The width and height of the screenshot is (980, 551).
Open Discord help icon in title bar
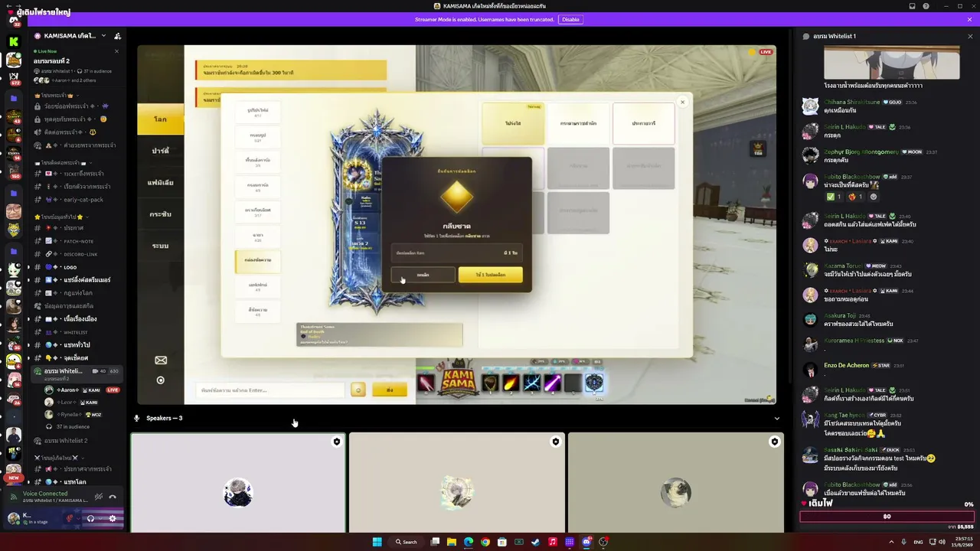click(926, 6)
